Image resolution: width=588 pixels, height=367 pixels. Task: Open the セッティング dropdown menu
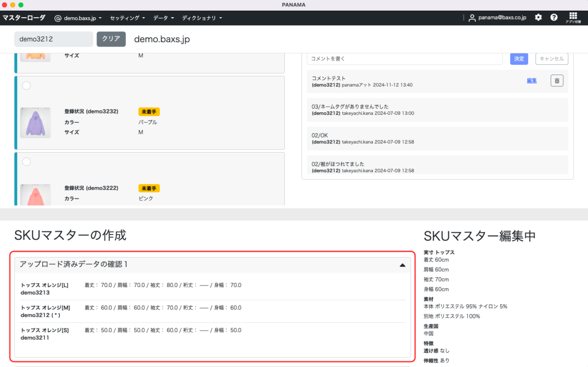(x=127, y=18)
